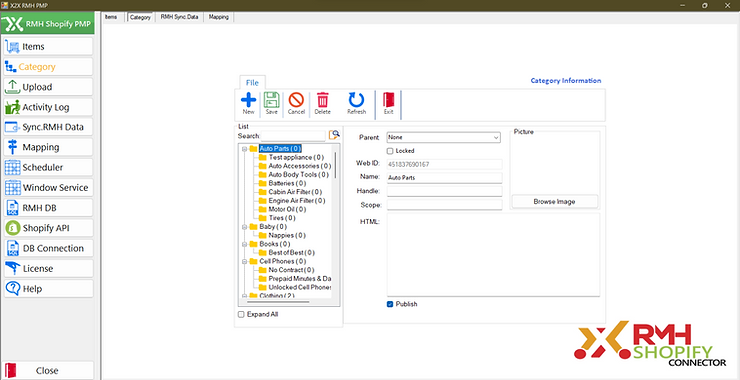Select Cabin Air Filter (0) in tree

(x=295, y=192)
